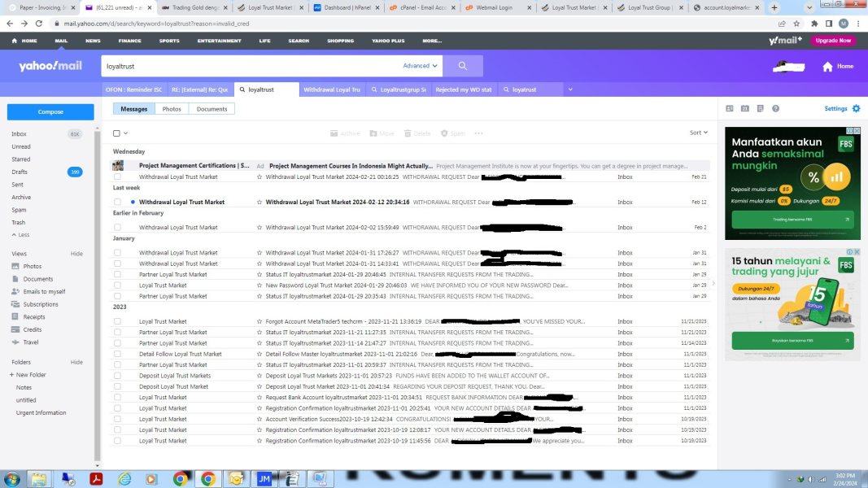Click the Compose button
The image size is (868, 488).
click(50, 111)
